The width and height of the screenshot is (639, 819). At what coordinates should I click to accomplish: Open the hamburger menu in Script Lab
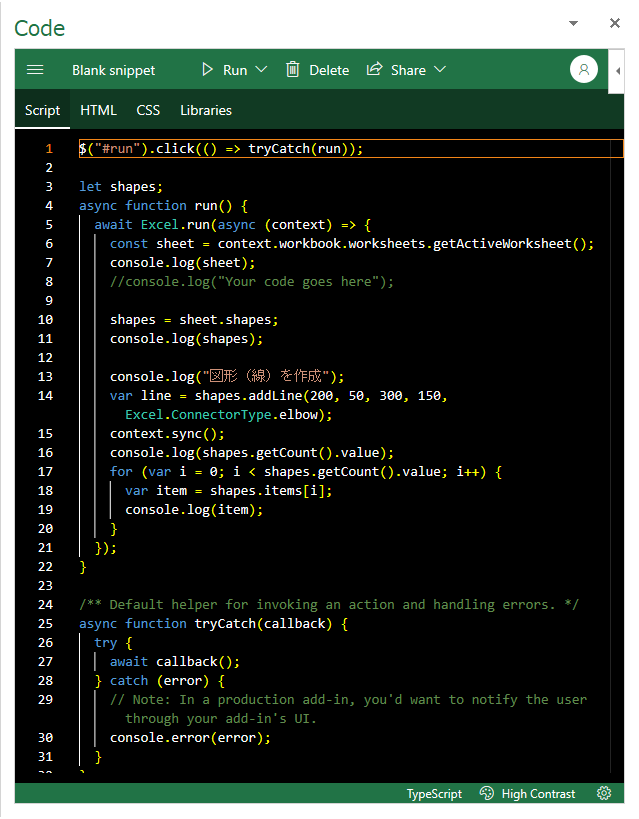[x=35, y=70]
